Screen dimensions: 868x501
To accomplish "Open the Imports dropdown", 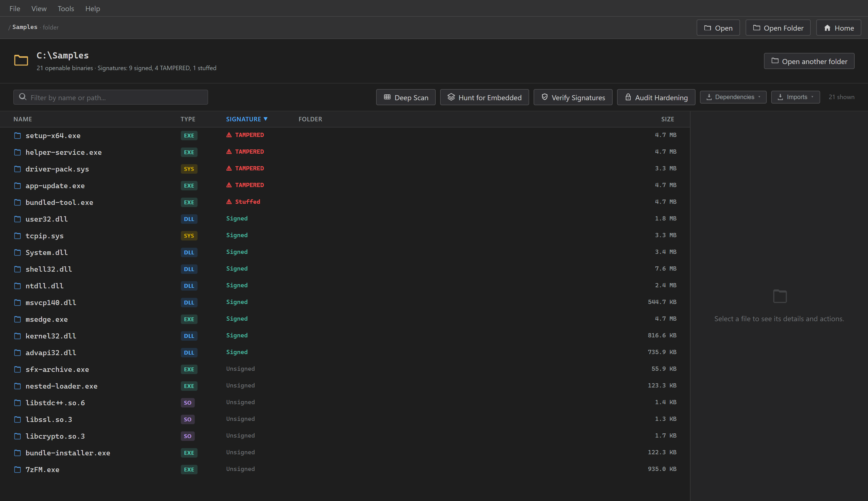I will [795, 97].
